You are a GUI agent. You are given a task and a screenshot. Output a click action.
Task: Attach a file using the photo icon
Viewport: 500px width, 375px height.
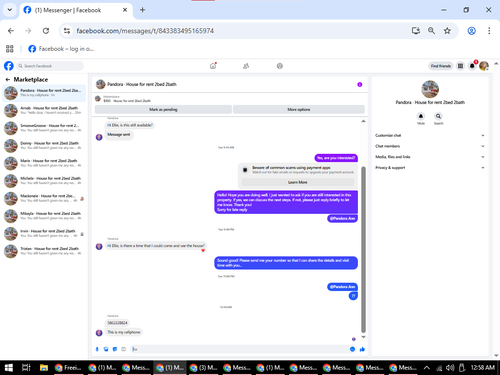(x=106, y=349)
